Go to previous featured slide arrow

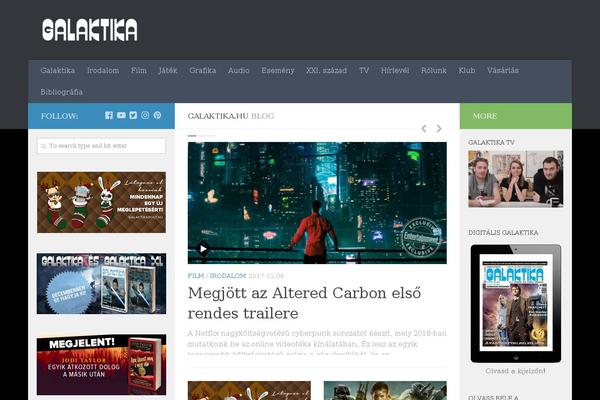coord(424,129)
